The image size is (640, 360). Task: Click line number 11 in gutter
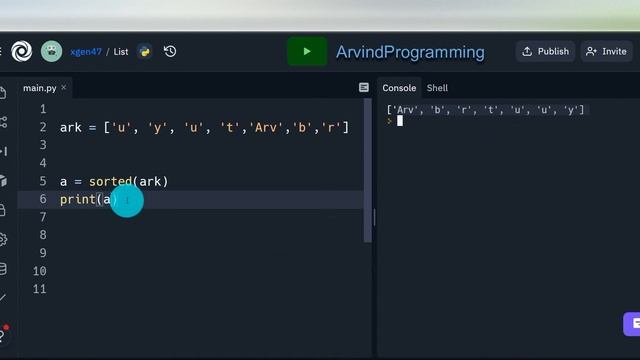pyautogui.click(x=40, y=289)
